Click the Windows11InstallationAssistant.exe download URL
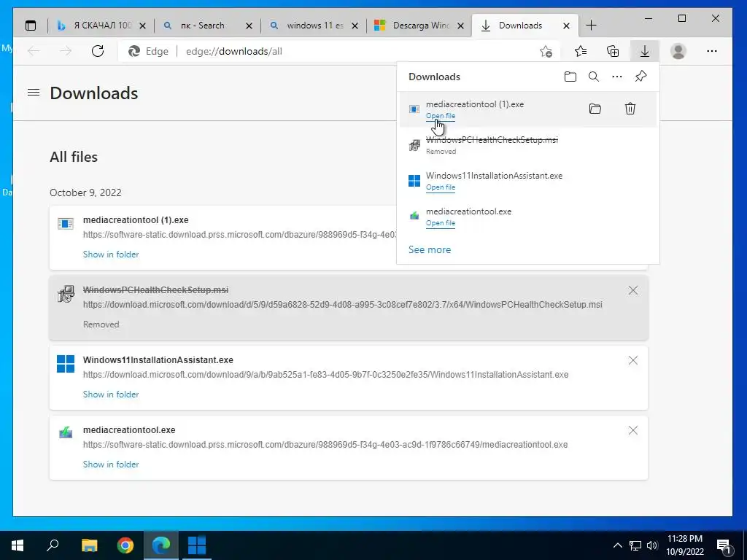Viewport: 747px width, 560px height. click(x=326, y=375)
